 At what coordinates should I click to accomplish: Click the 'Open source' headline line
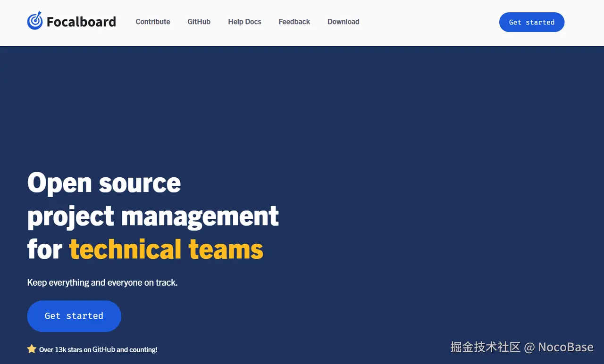pos(104,182)
